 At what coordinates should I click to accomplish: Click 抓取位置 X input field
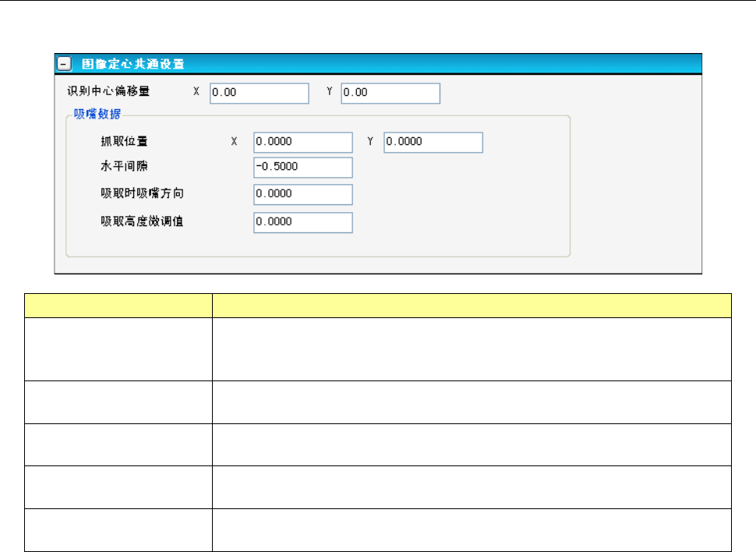pos(302,143)
